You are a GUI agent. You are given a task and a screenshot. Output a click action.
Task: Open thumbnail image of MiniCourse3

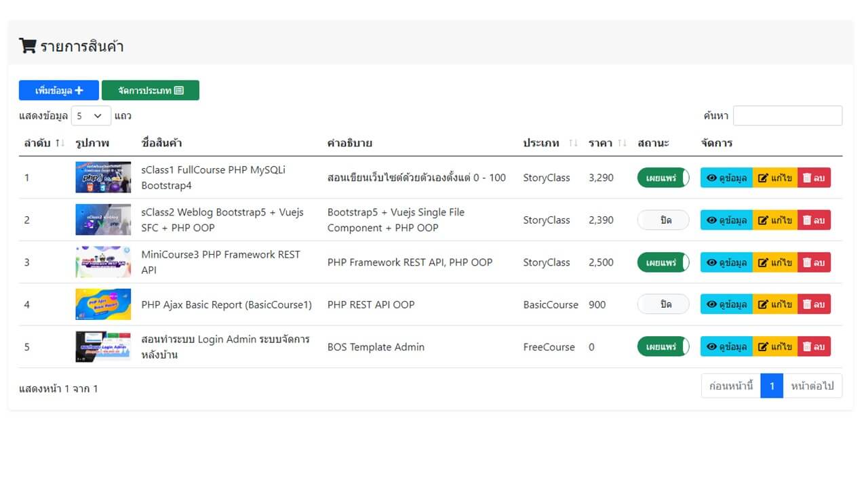click(103, 262)
